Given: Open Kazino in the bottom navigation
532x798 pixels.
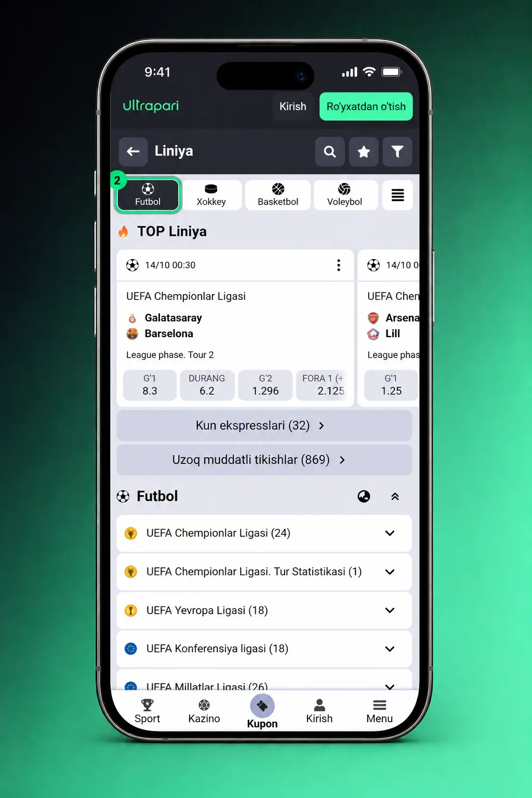Looking at the screenshot, I should point(204,711).
